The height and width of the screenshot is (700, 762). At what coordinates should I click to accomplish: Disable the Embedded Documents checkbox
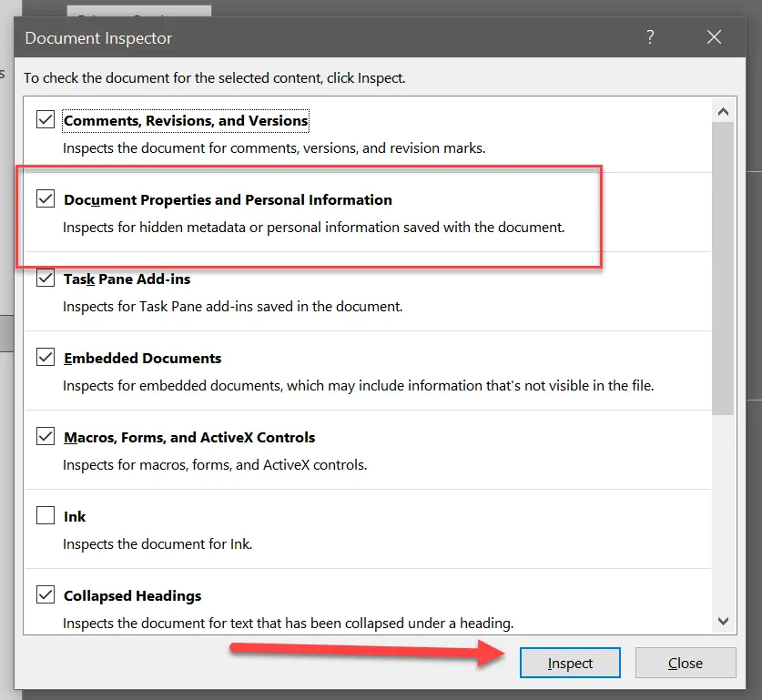(46, 358)
